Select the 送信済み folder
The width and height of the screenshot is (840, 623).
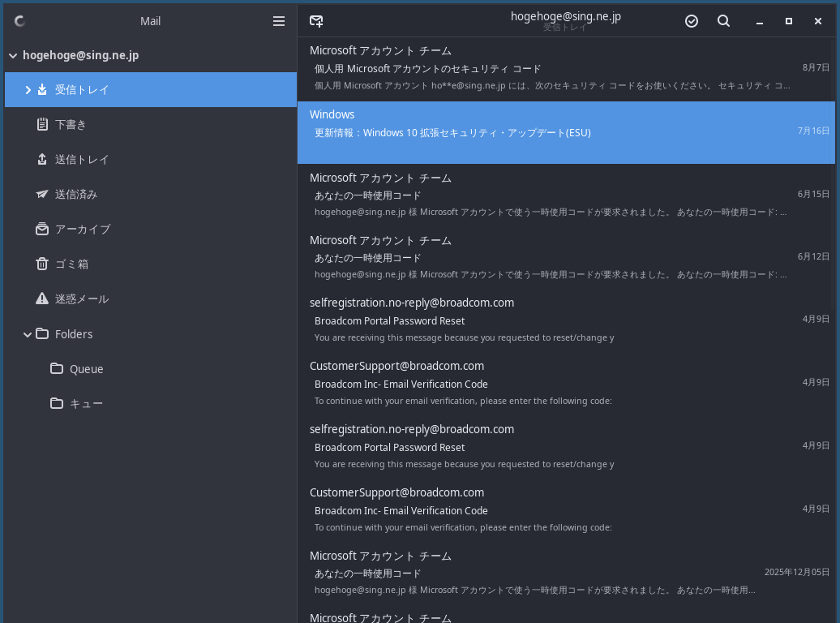(151, 194)
